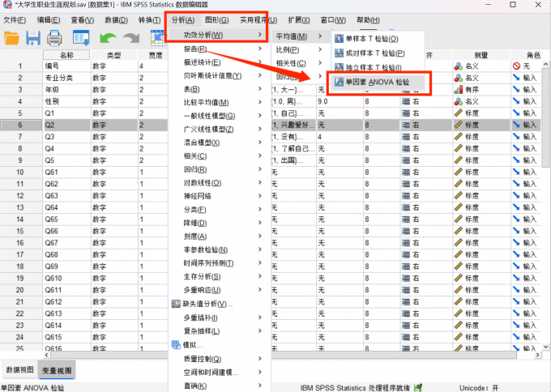Screen dimensions: 551x392
Task: Click the Independent-Samples T Test icon (独立样本 T 检验)
Action: pyautogui.click(x=339, y=67)
